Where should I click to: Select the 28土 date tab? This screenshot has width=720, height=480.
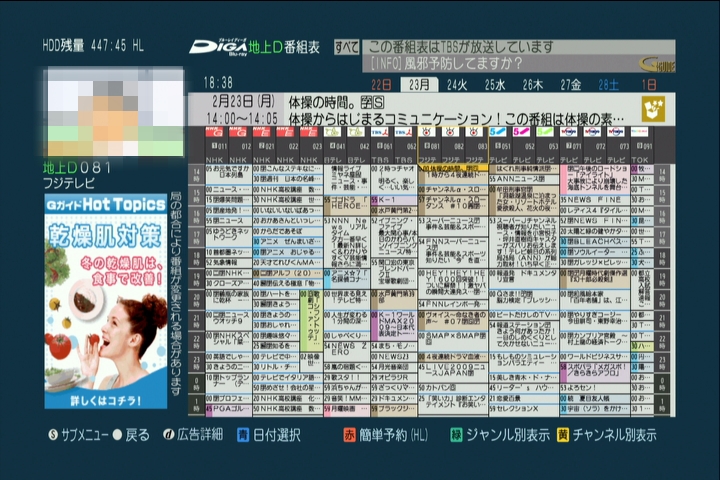pos(609,85)
